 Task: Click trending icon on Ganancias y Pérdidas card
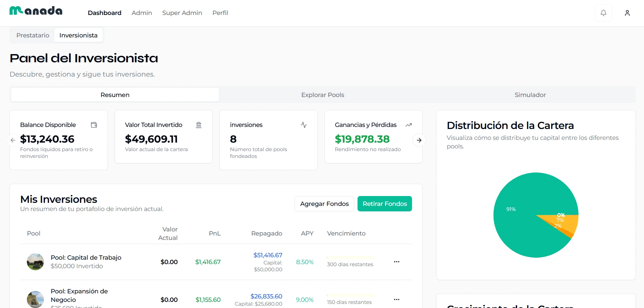pyautogui.click(x=409, y=125)
